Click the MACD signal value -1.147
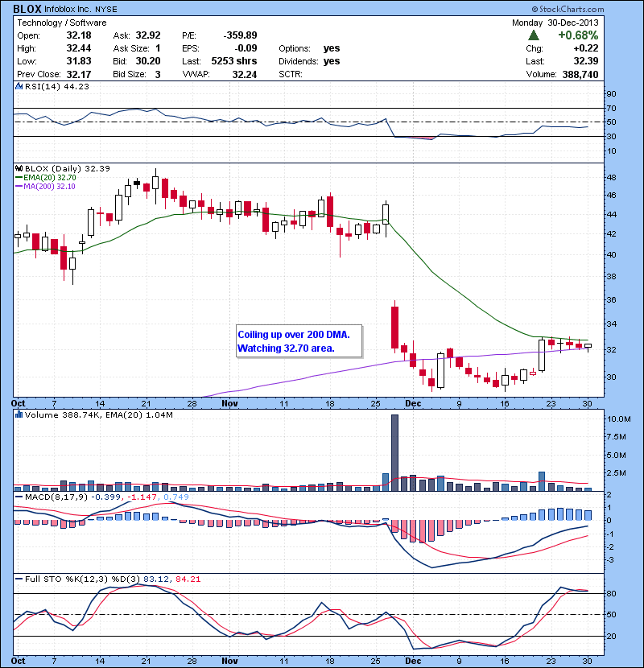The height and width of the screenshot is (668, 644). pos(142,497)
